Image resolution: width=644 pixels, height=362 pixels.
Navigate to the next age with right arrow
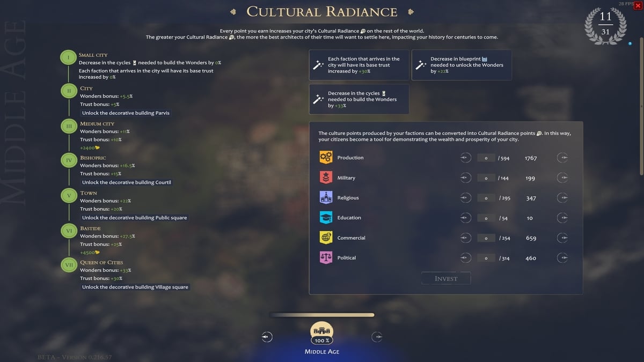pyautogui.click(x=377, y=337)
